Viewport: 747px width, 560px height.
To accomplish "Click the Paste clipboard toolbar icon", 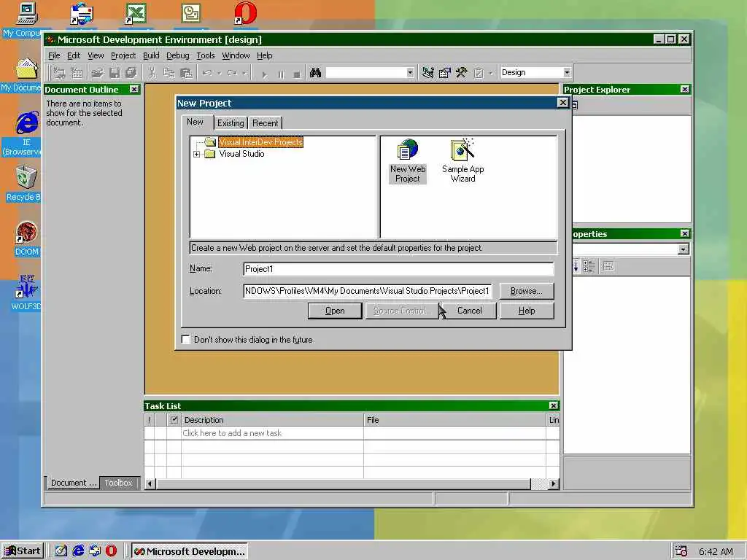I will coord(186,73).
